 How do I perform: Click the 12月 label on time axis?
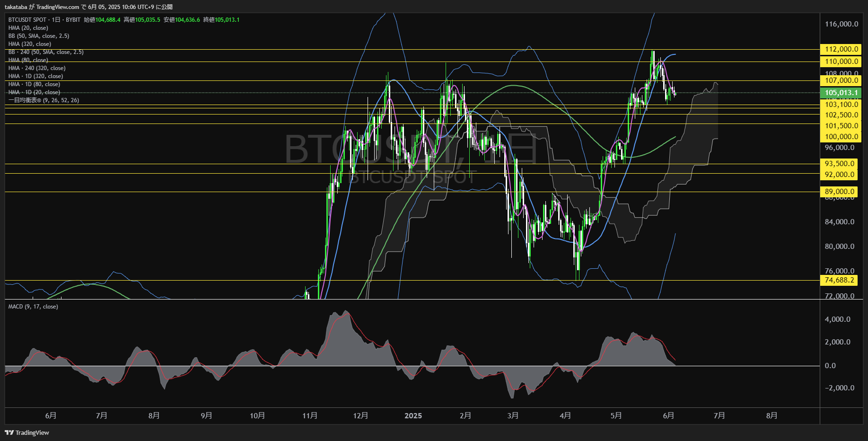click(360, 415)
